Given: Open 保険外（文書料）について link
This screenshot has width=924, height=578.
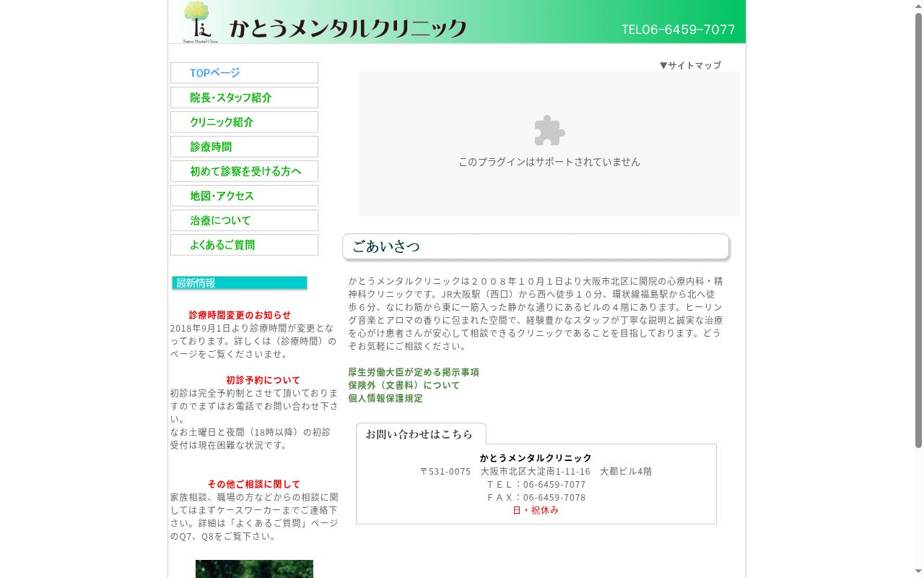Looking at the screenshot, I should (x=404, y=385).
